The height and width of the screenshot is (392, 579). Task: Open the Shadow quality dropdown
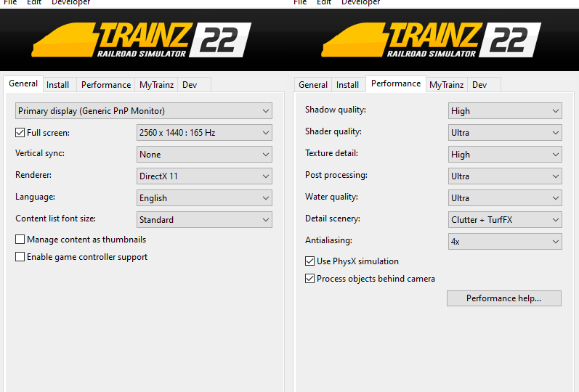click(505, 111)
